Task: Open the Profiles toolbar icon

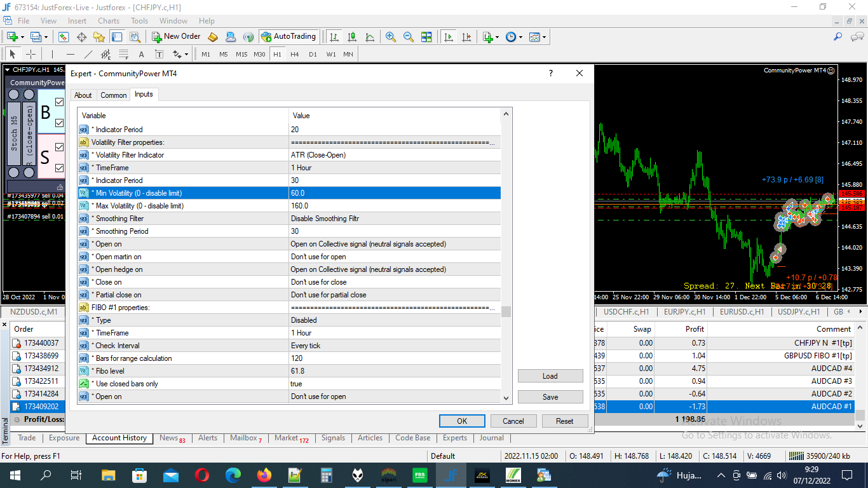Action: [36, 37]
